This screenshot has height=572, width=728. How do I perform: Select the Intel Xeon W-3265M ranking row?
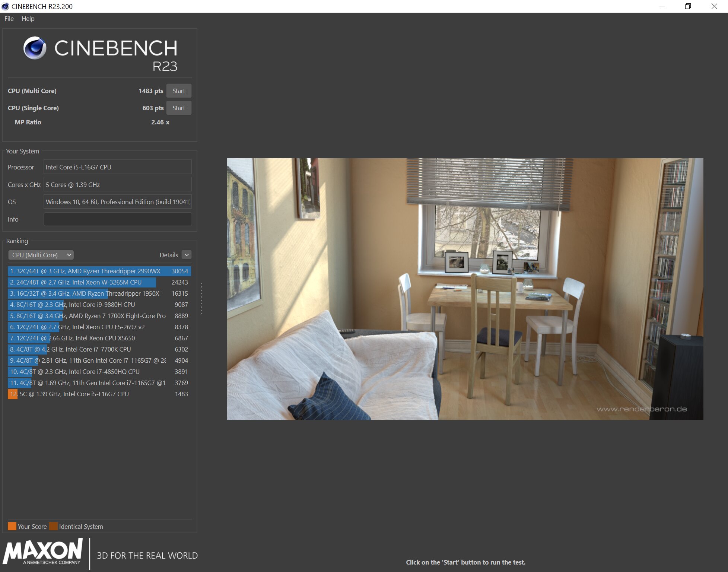point(99,282)
